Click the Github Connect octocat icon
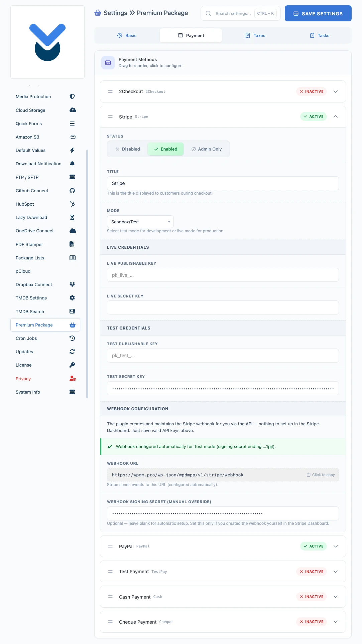Image resolution: width=362 pixels, height=644 pixels. 72,191
